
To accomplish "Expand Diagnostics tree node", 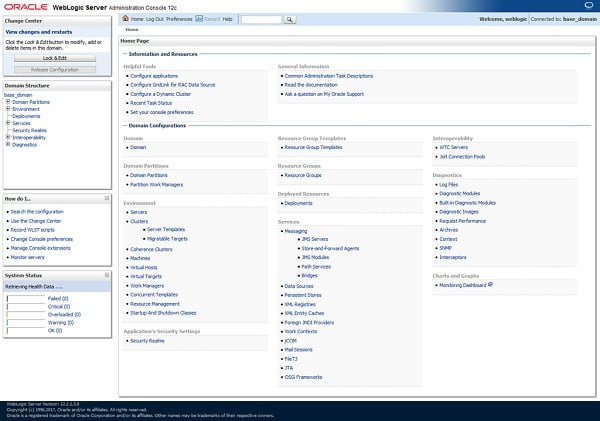I will coord(8,144).
